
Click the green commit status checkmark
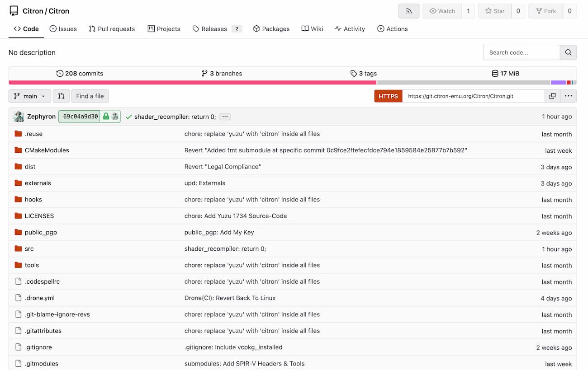(x=128, y=117)
